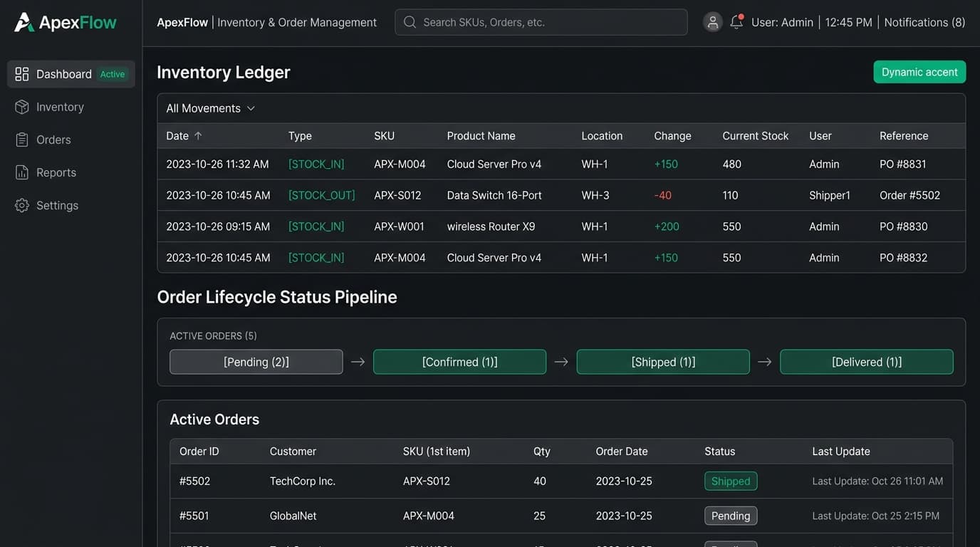This screenshot has height=547, width=980.
Task: Click the PO #8832 reference
Action: (x=903, y=258)
